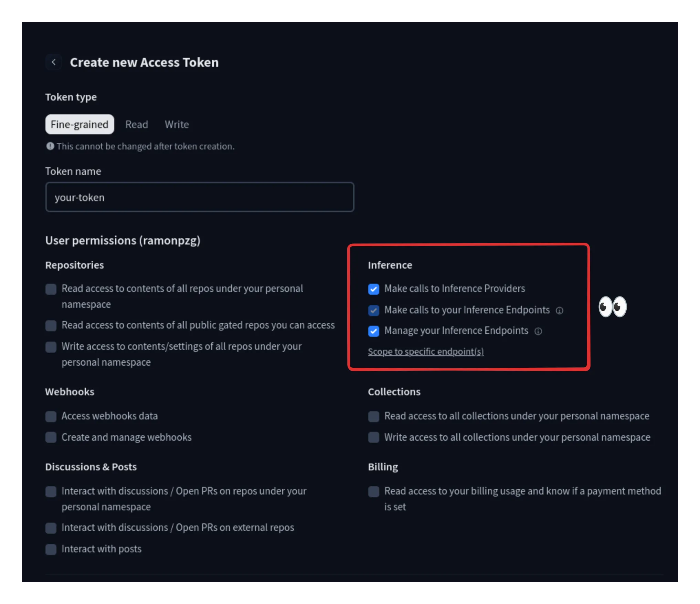
Task: Check Create and manage webhooks
Action: point(51,437)
